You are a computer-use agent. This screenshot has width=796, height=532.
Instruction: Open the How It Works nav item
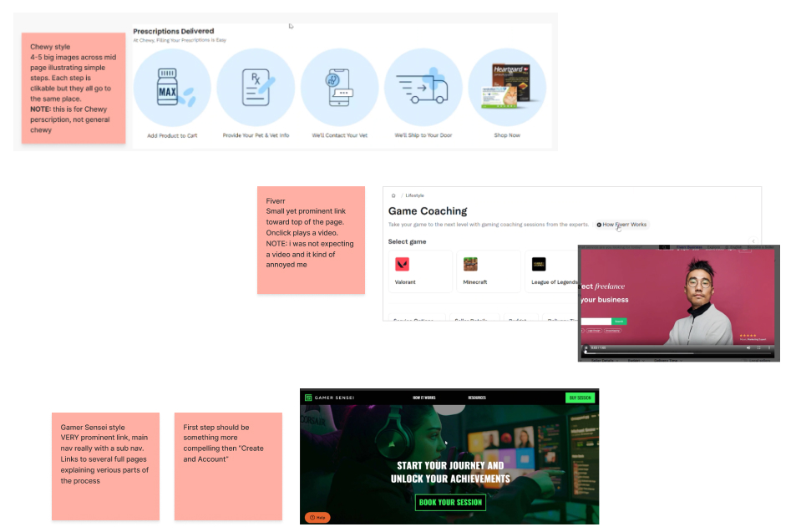(x=423, y=398)
